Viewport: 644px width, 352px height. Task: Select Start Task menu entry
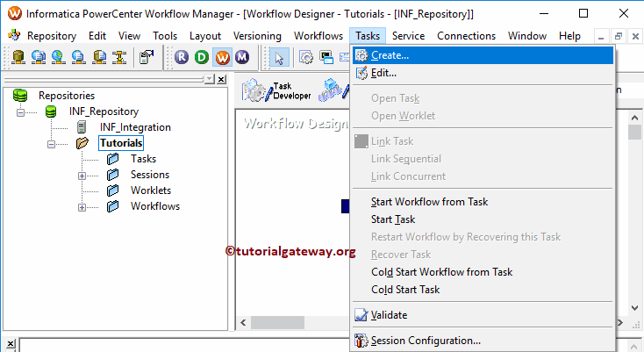tap(483, 219)
